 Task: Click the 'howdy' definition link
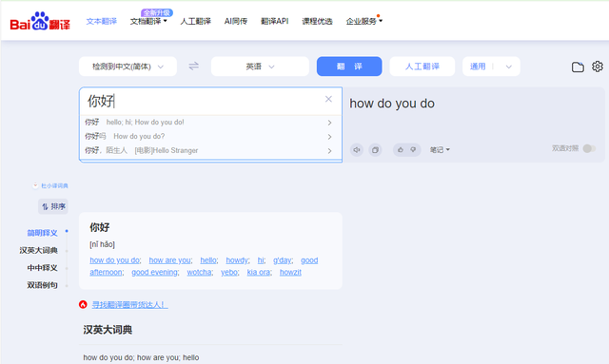tap(237, 260)
